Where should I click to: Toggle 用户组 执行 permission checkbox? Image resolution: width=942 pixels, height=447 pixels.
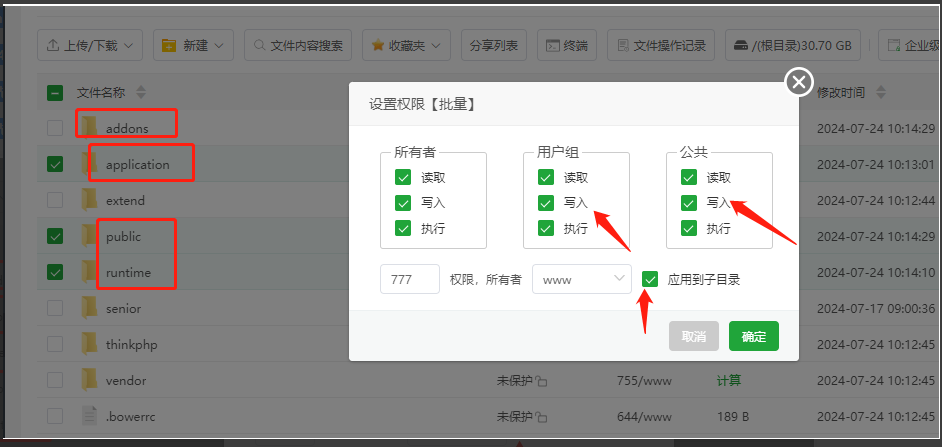(545, 228)
